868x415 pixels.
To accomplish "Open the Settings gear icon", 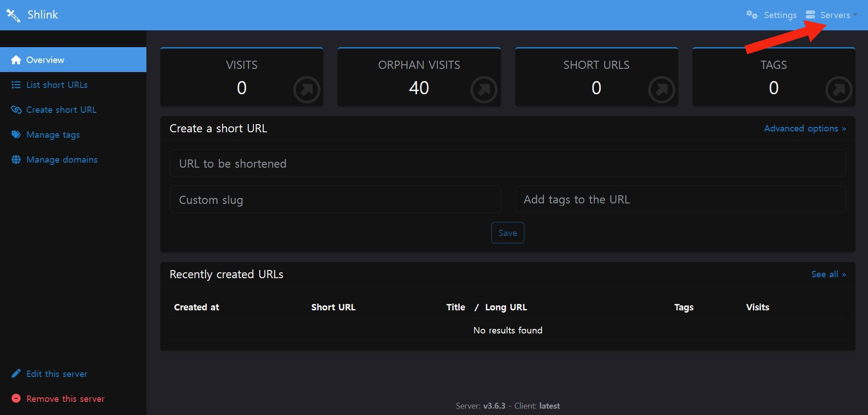I will [x=752, y=15].
